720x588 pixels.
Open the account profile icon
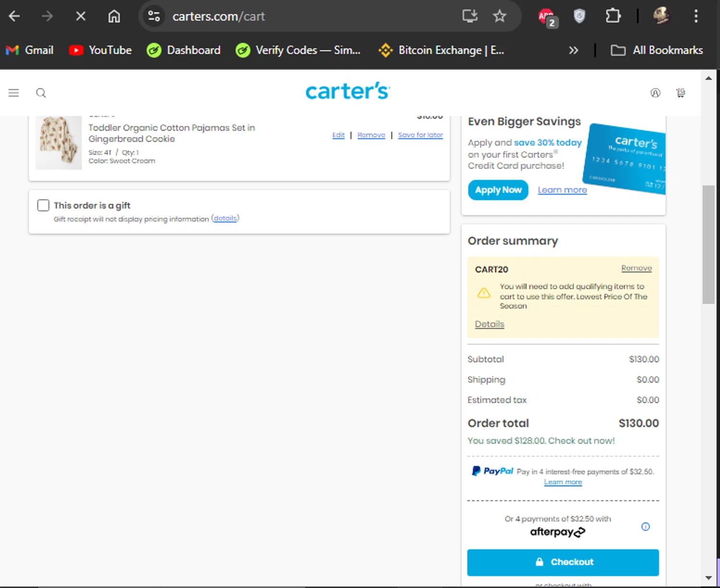click(655, 93)
